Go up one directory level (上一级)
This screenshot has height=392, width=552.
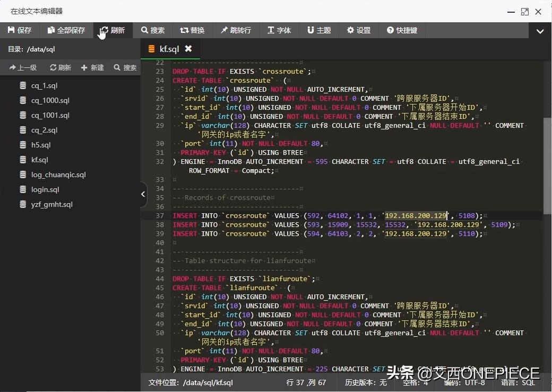coord(23,67)
